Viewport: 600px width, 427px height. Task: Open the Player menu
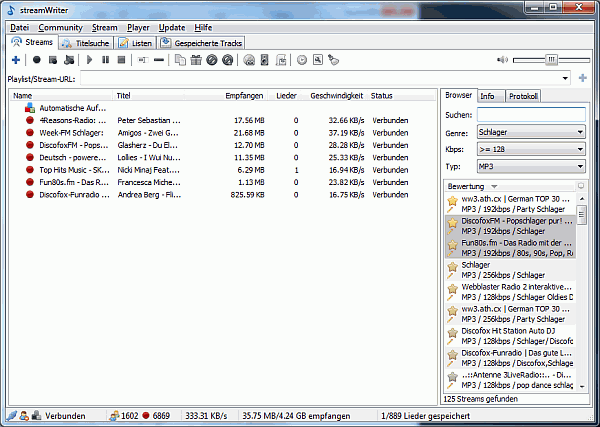point(138,28)
